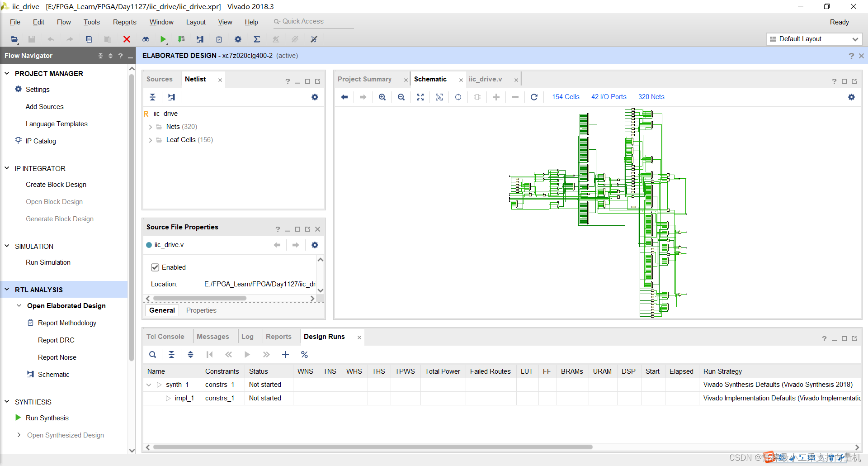Zoom in on the schematic

[x=382, y=97]
